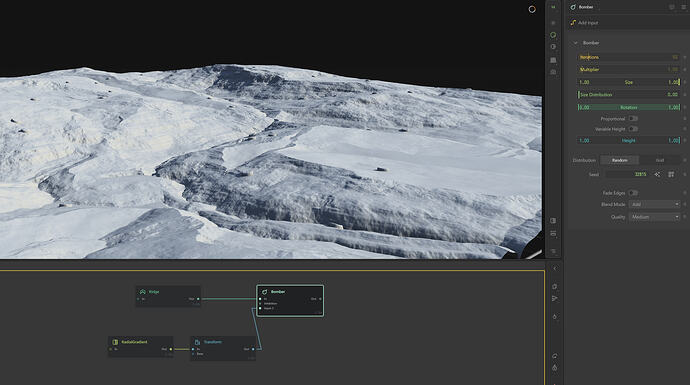Select the Ridge node
The width and height of the screenshot is (690, 385).
tap(168, 296)
